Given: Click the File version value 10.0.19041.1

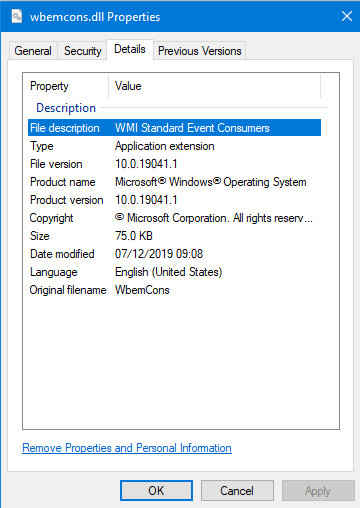Looking at the screenshot, I should pos(146,164).
